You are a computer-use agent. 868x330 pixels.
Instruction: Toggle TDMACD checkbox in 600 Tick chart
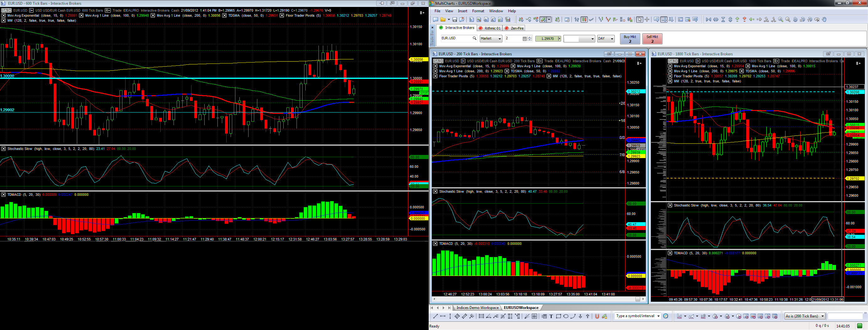(x=3, y=195)
